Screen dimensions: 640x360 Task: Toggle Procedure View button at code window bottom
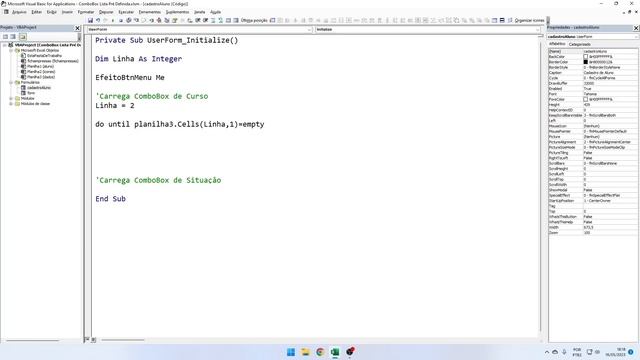[87, 340]
